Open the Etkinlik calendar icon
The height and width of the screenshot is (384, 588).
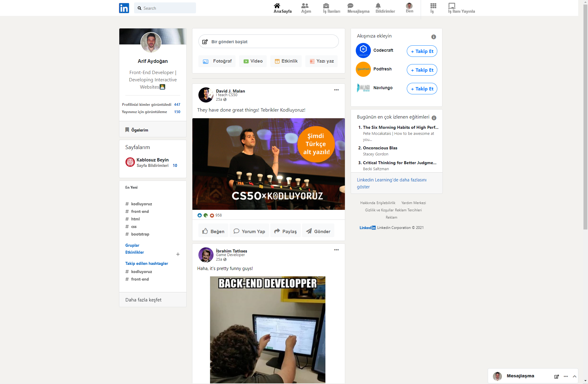277,61
